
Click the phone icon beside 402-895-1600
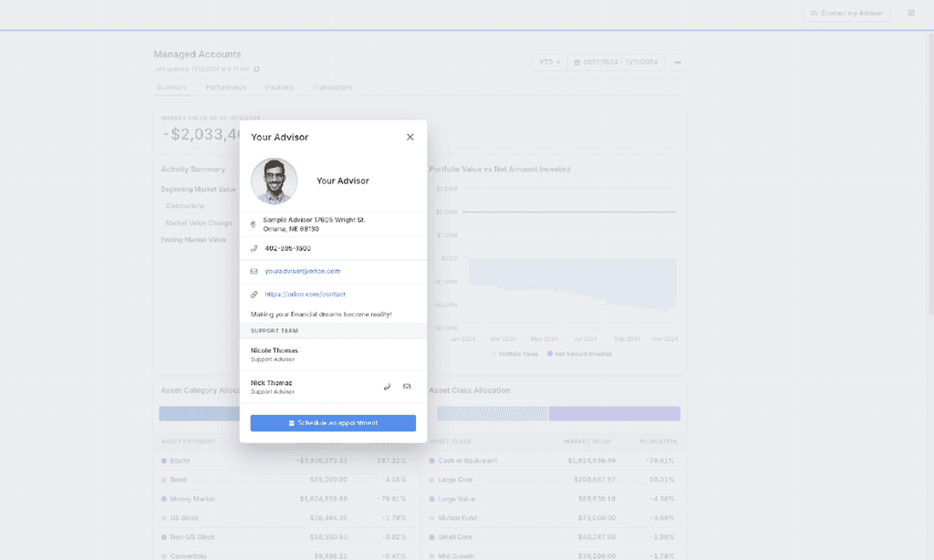pyautogui.click(x=254, y=248)
